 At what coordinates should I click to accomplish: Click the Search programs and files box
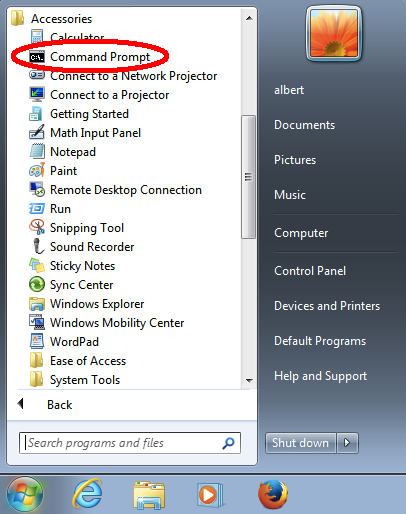click(130, 443)
